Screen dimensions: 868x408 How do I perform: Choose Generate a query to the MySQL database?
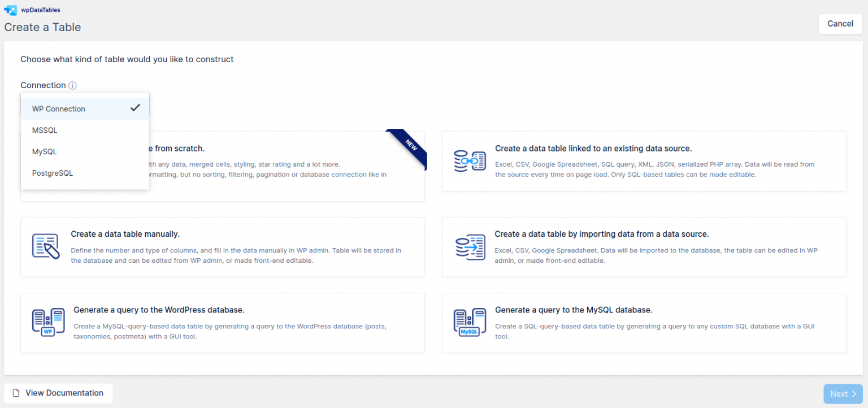(644, 323)
